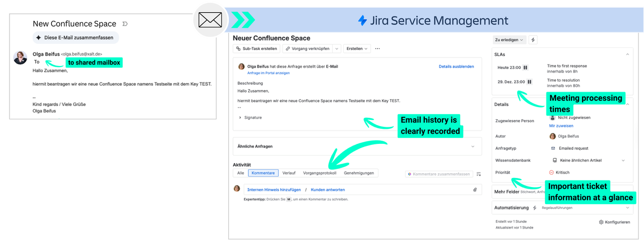Click Diese E-Mail zusammenfassen button

click(76, 38)
